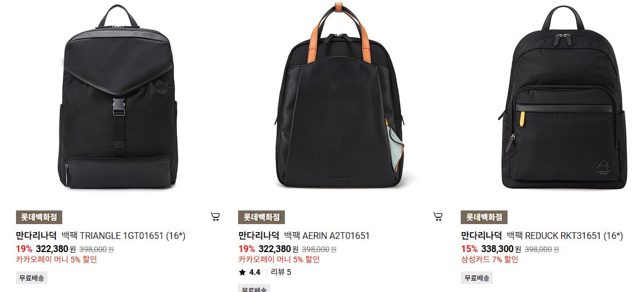Open the REDUCK backpack product image
Viewport: 644px width, 292px height.
click(x=564, y=98)
